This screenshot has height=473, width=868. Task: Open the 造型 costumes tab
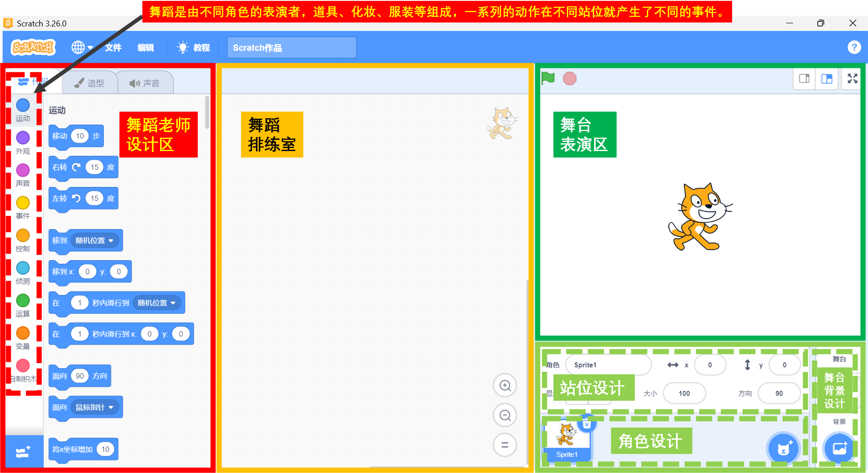click(x=90, y=83)
